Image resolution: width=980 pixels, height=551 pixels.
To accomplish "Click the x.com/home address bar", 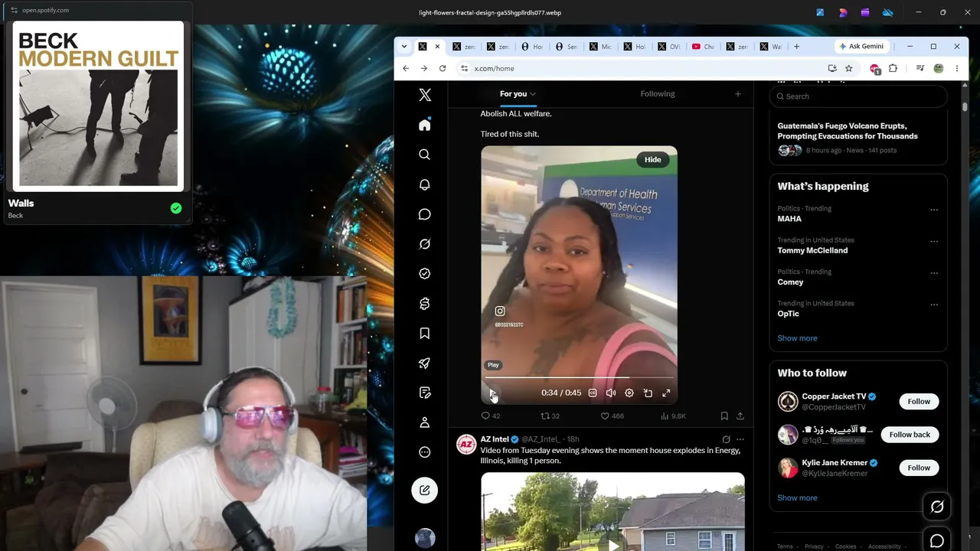I will click(x=643, y=68).
